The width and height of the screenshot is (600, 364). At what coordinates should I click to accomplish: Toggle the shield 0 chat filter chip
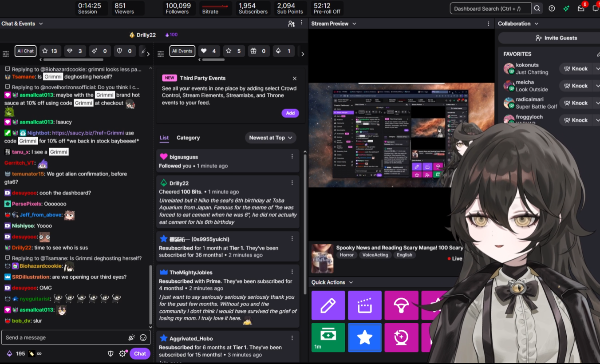click(x=125, y=51)
